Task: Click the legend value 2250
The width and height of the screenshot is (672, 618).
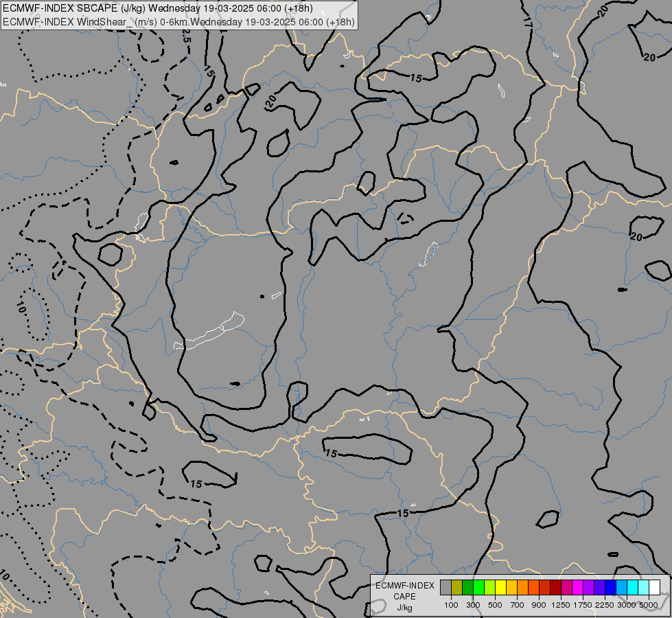Action: (605, 605)
